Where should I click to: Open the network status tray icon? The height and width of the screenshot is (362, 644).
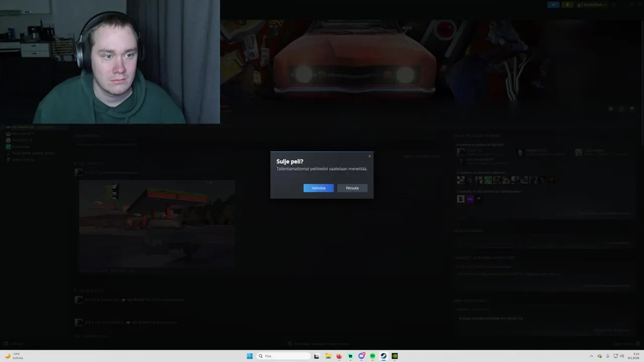(615, 356)
